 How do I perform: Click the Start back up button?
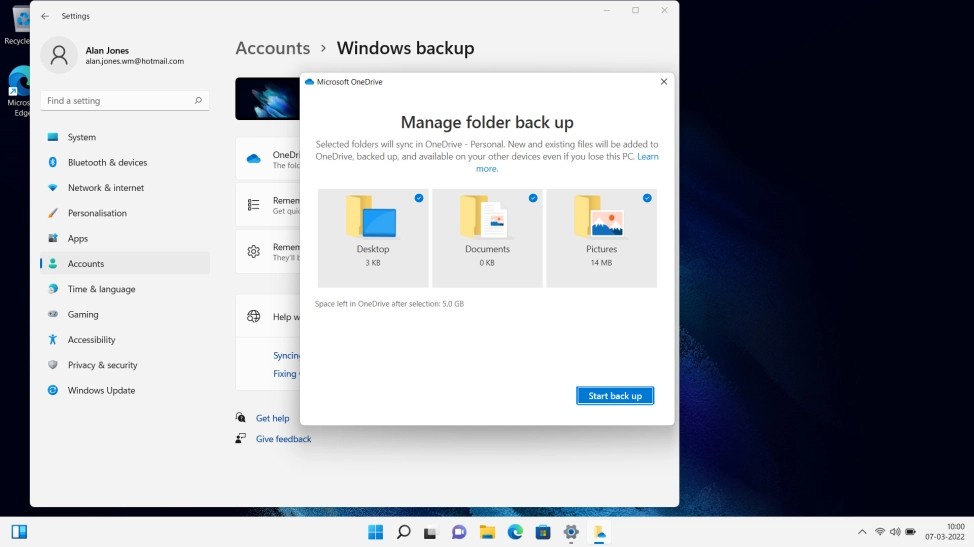tap(615, 396)
